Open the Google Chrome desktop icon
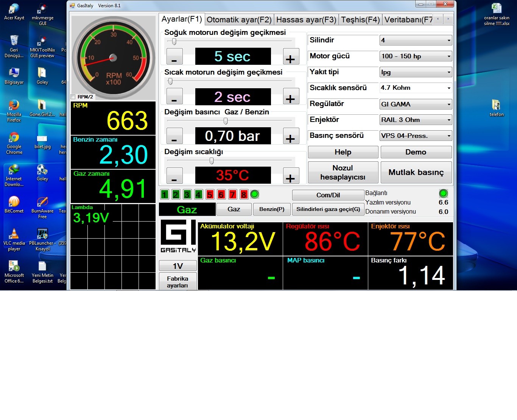 (14, 138)
